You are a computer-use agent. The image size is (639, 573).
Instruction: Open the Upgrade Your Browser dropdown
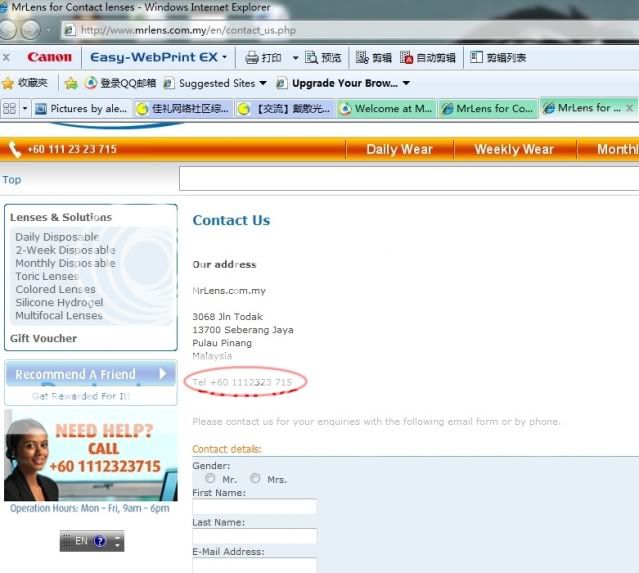[x=406, y=83]
